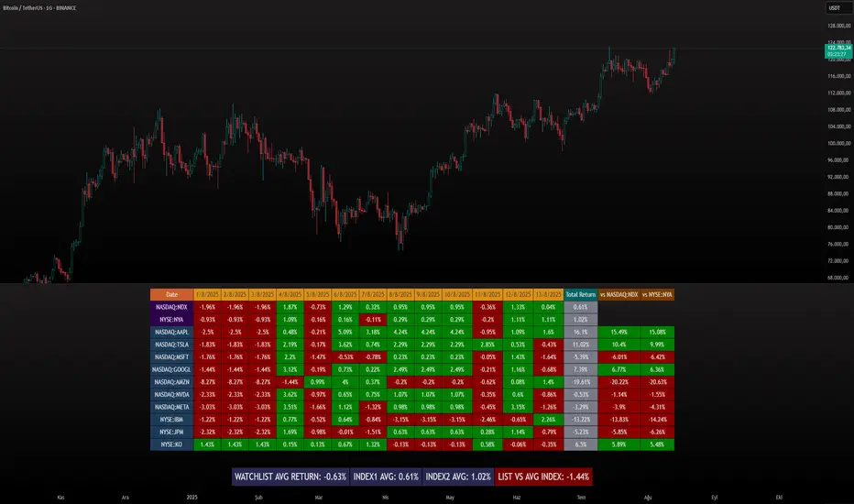Select the current price label 122.782,34
The height and width of the screenshot is (504, 854).
[838, 48]
